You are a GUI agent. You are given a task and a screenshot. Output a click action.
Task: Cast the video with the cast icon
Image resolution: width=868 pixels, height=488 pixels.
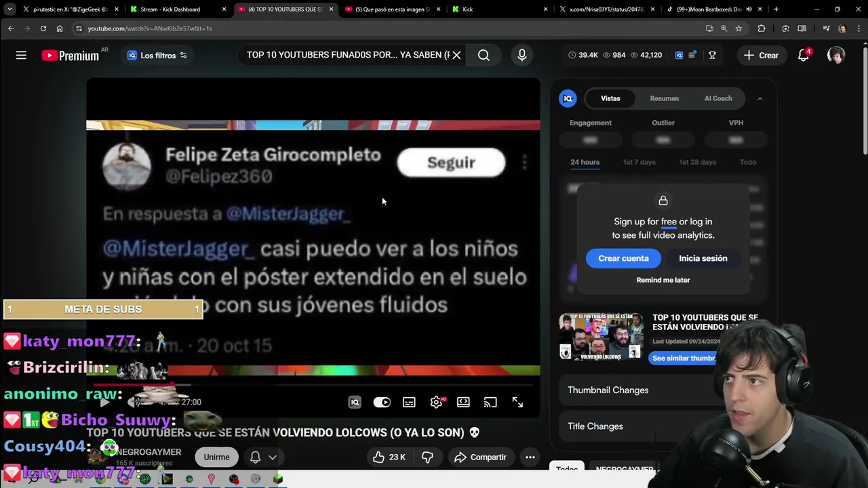click(x=490, y=403)
